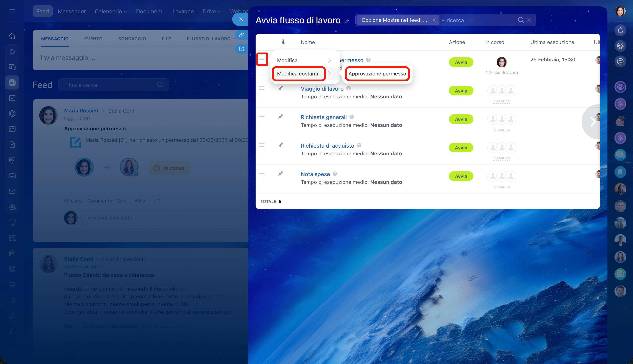The width and height of the screenshot is (633, 364).
Task: Pin the Viaggio di lavoro workflow
Action: (x=281, y=88)
